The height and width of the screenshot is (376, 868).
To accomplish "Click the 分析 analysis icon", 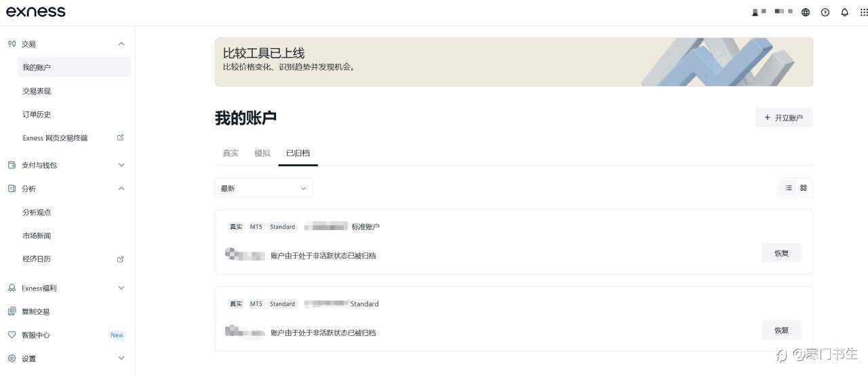I will click(x=12, y=189).
